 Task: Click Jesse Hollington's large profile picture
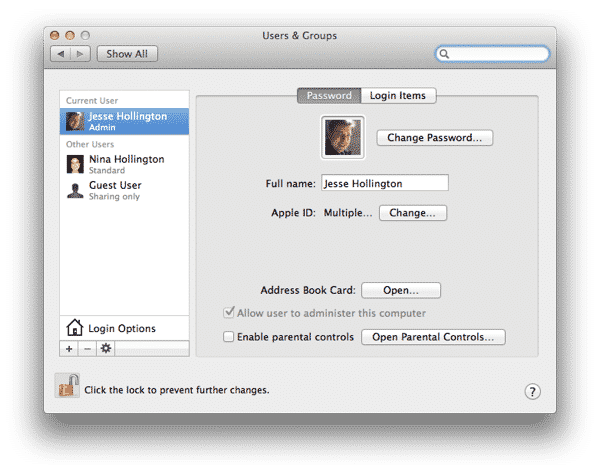[x=343, y=137]
